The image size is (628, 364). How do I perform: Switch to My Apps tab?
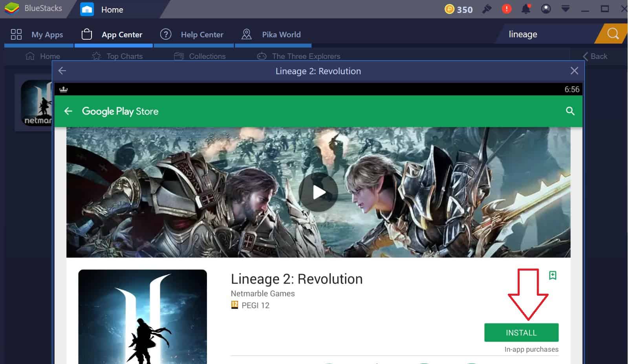tap(38, 35)
